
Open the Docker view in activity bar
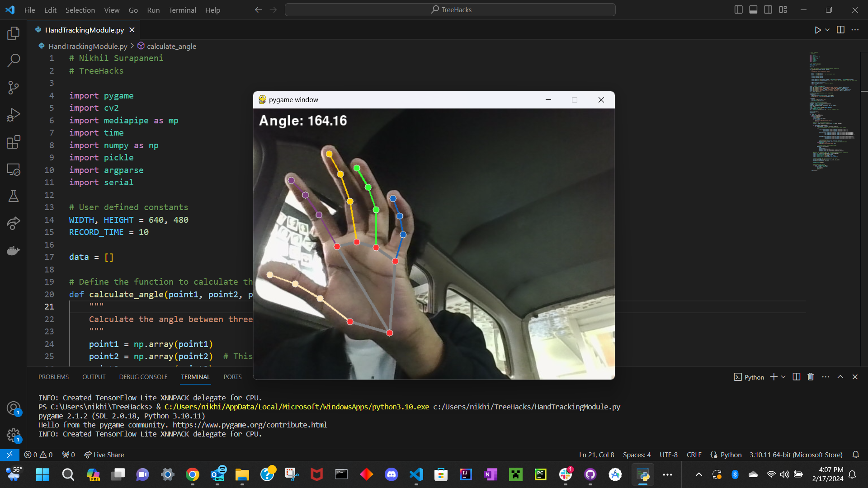click(14, 250)
